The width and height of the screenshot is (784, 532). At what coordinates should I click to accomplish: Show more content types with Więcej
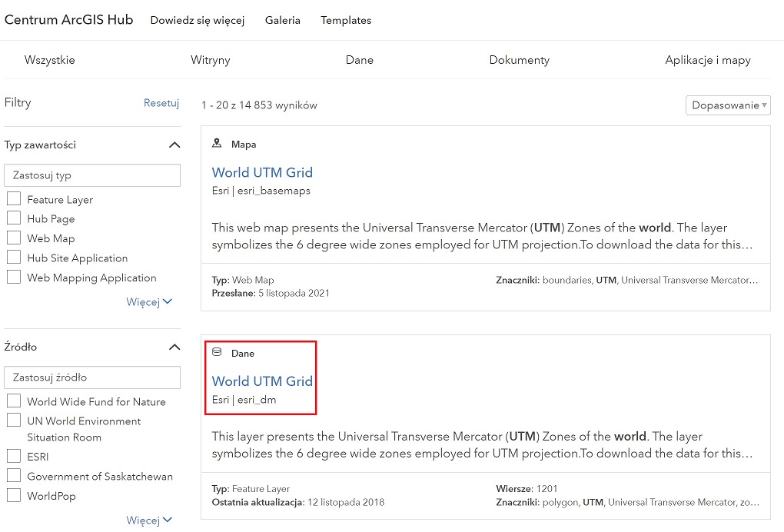(x=149, y=302)
